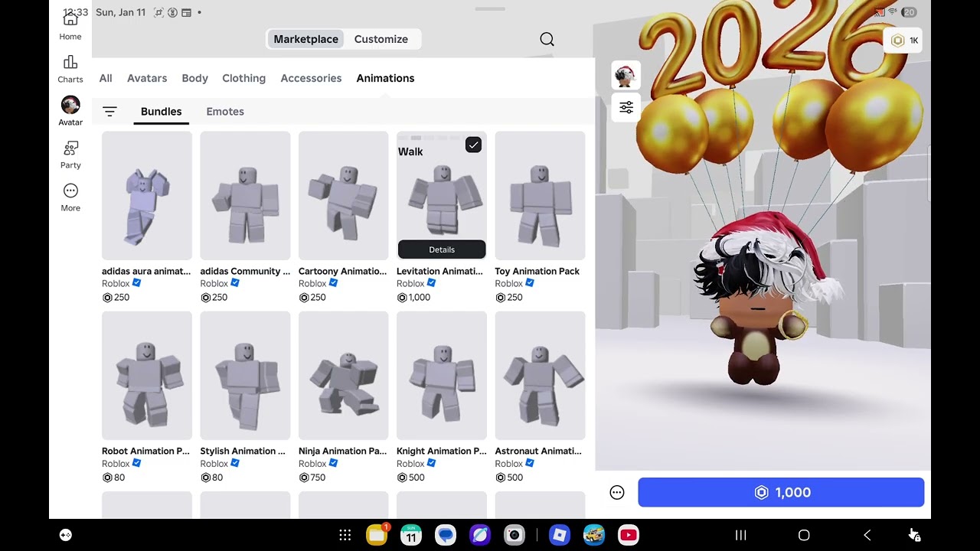Viewport: 980px width, 551px height.
Task: Uncheck the Levitation Animation selected checkbox
Action: point(473,145)
